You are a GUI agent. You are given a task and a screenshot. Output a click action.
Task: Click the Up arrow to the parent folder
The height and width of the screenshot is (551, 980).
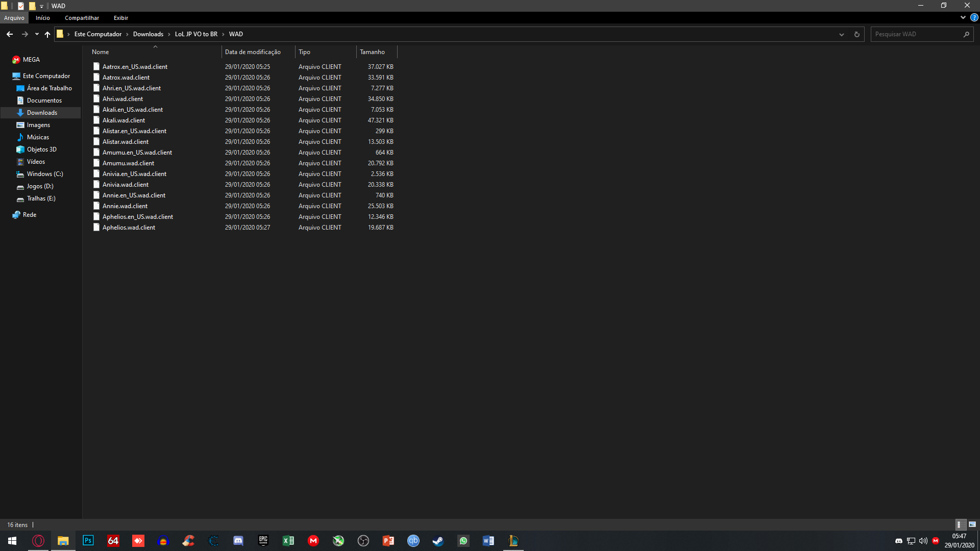(47, 34)
